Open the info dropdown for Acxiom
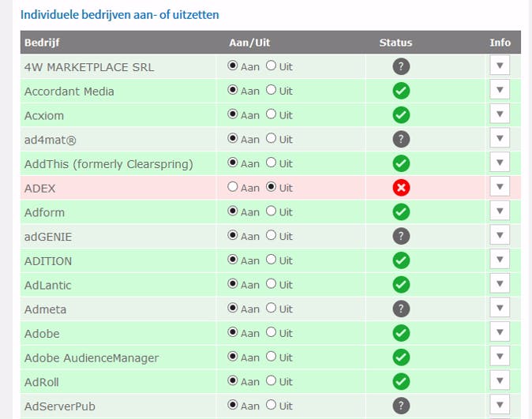Screen dimensions: 532x419 [x=500, y=114]
